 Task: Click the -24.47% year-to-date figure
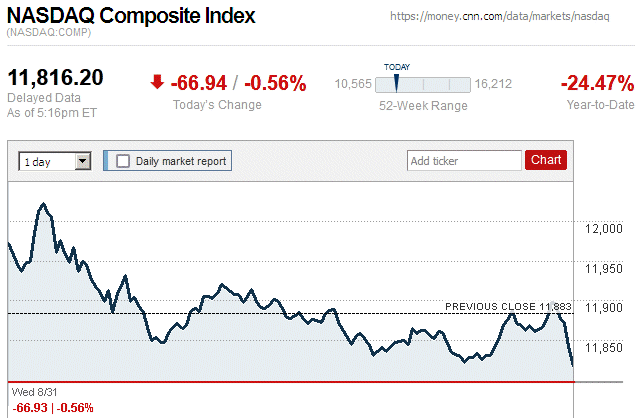coord(597,83)
